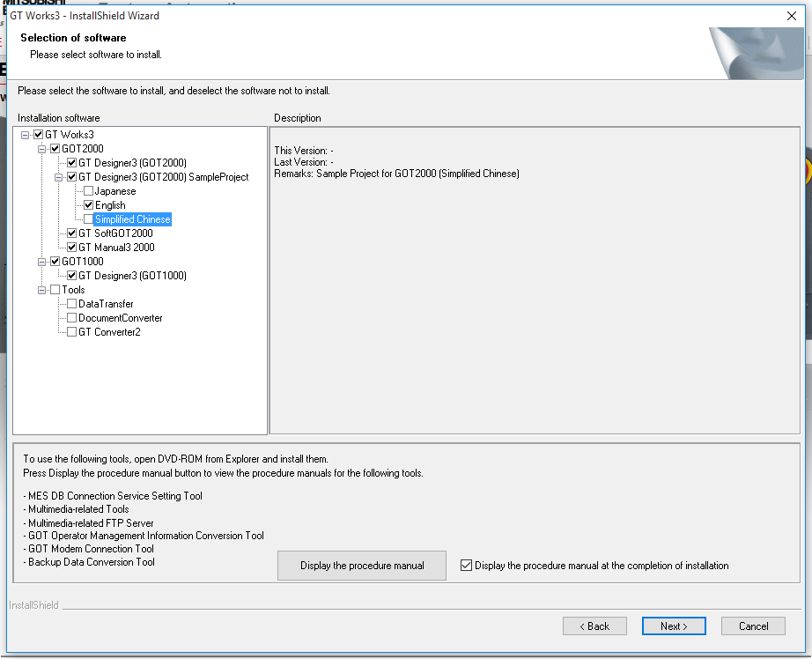Toggle GT Designer3 (GOT1000) checkbox

[72, 276]
